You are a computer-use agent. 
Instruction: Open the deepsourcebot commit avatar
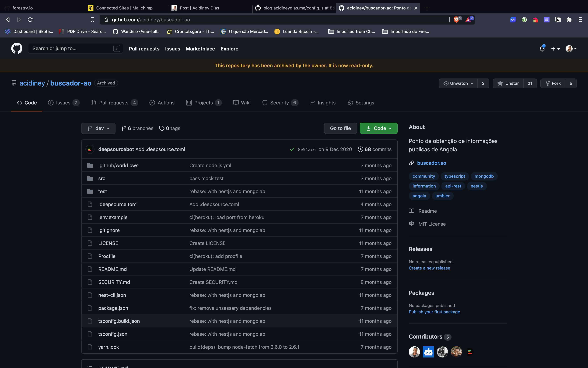click(x=90, y=149)
